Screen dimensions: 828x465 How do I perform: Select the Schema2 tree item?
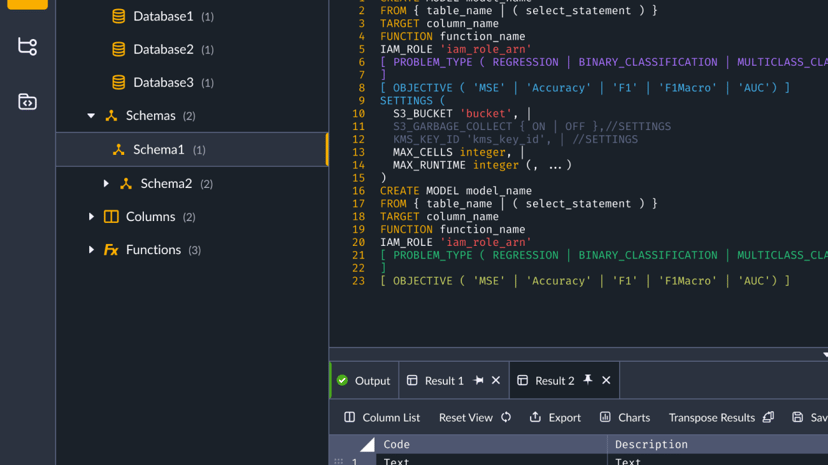click(x=192, y=184)
